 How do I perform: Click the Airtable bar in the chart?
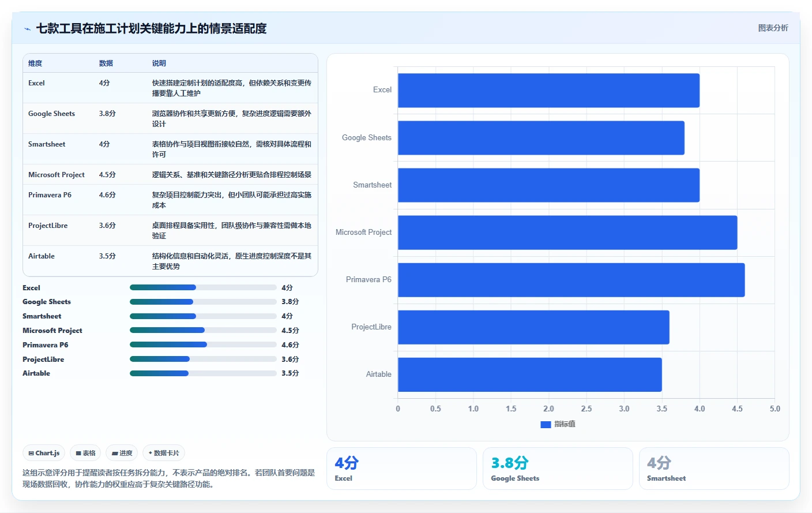pyautogui.click(x=530, y=375)
